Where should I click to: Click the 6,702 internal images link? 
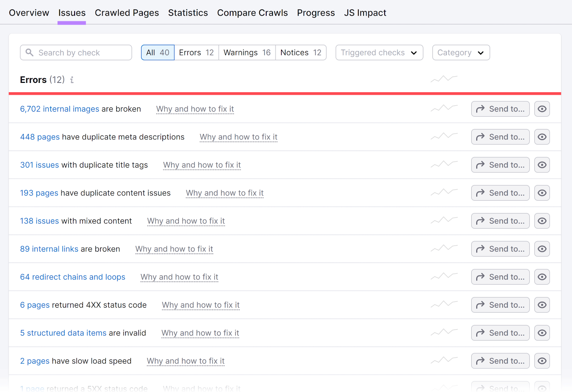(59, 109)
